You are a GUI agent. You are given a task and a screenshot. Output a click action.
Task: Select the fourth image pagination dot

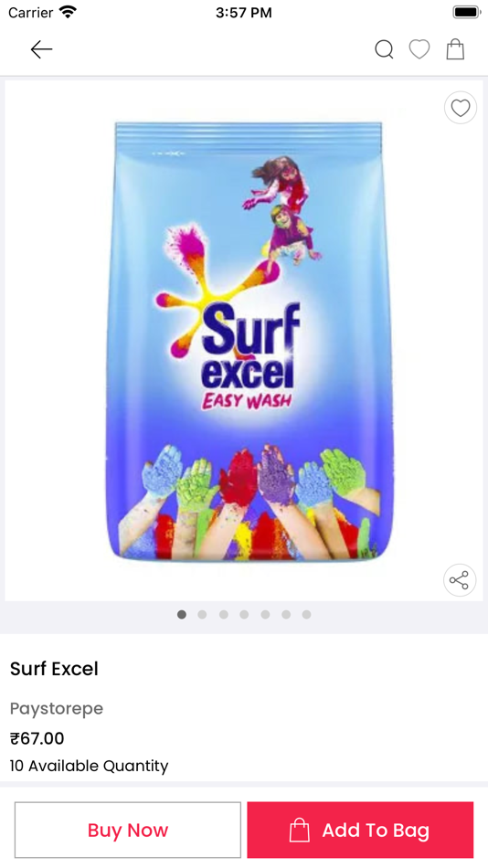[244, 615]
